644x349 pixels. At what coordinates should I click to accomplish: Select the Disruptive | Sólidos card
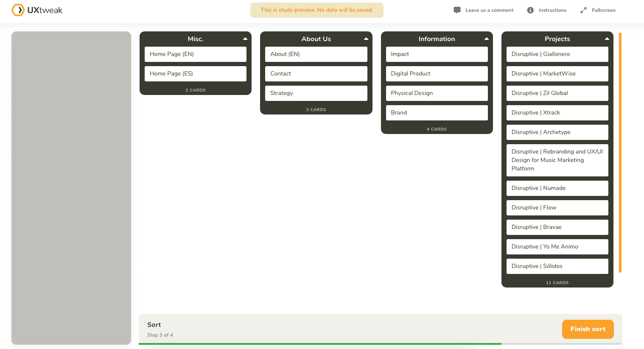pyautogui.click(x=557, y=266)
